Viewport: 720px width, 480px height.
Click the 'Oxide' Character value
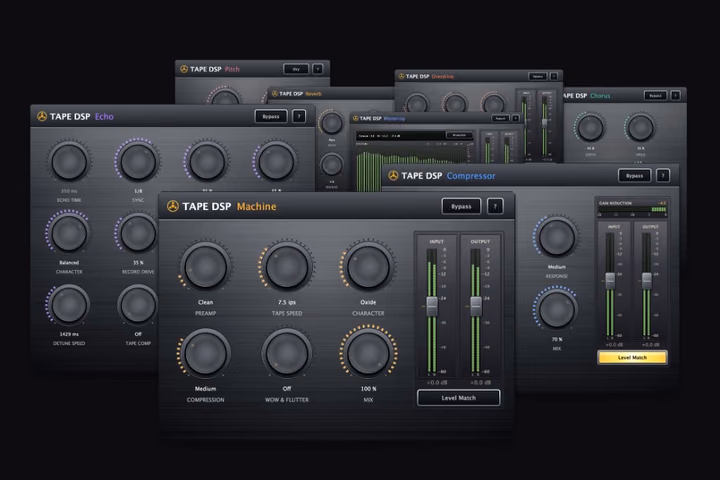click(x=368, y=302)
